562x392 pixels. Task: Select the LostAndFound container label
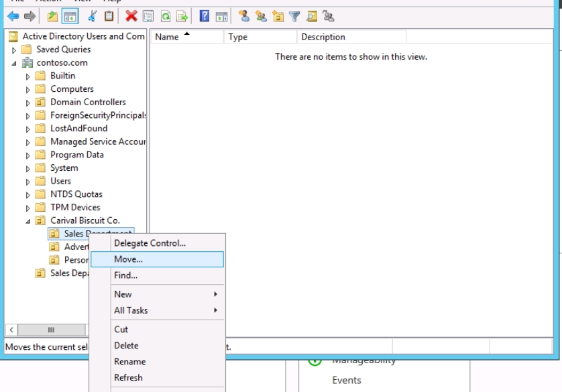[x=79, y=128]
